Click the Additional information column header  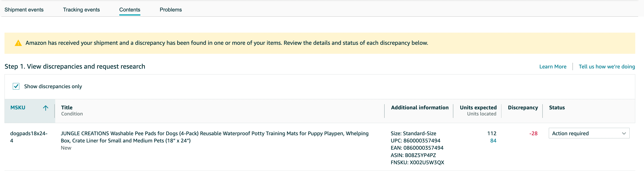pyautogui.click(x=420, y=108)
